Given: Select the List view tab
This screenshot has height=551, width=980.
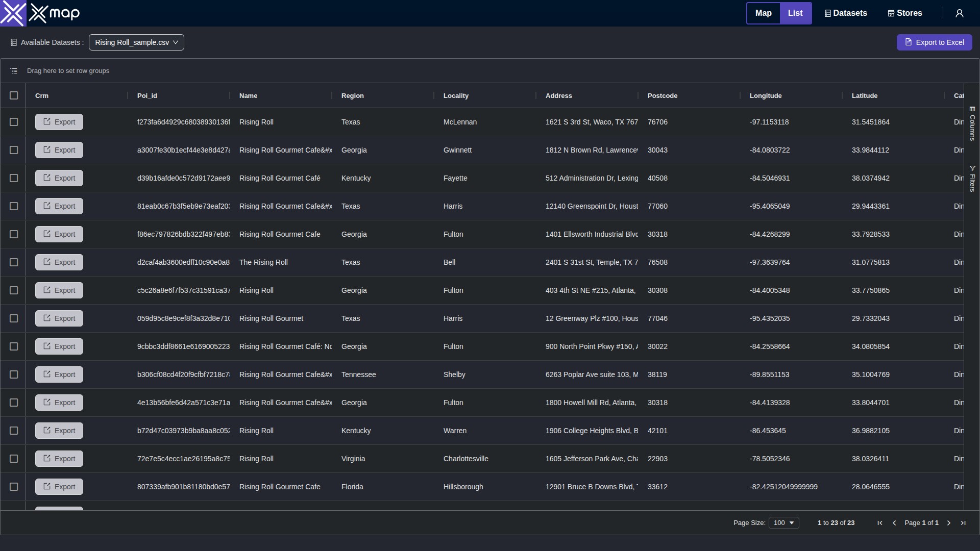Looking at the screenshot, I should pos(795,13).
